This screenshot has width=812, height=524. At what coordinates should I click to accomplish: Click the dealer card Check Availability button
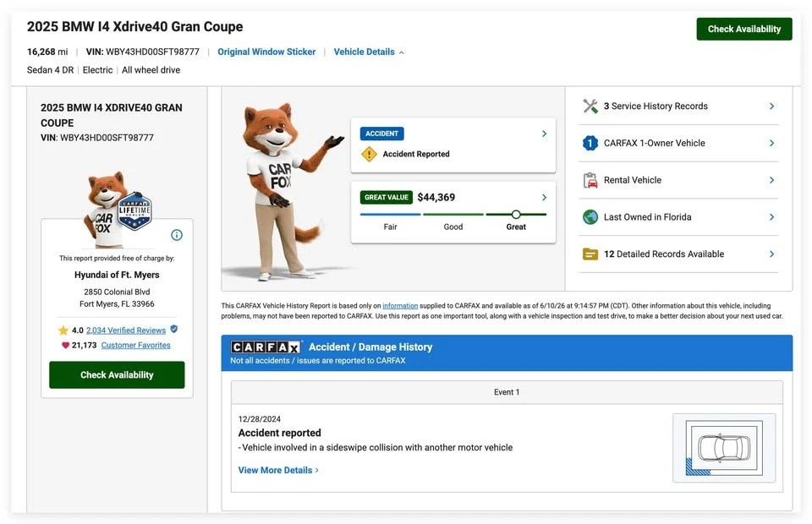[x=117, y=374]
